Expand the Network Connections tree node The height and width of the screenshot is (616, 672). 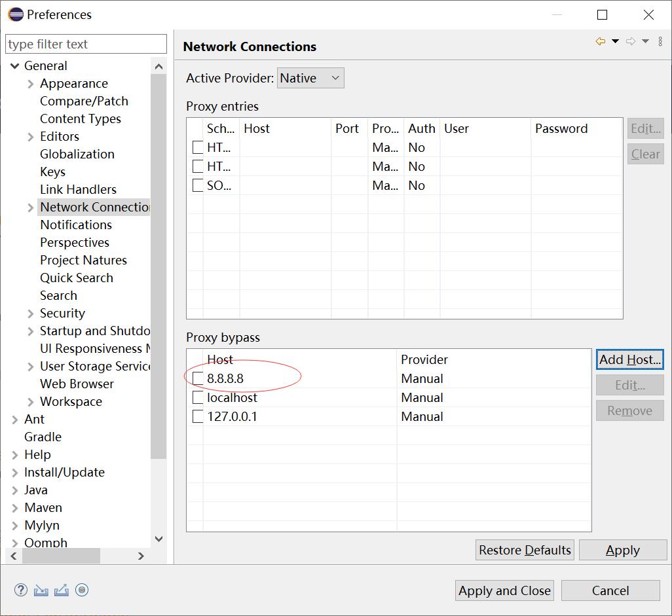tap(30, 208)
